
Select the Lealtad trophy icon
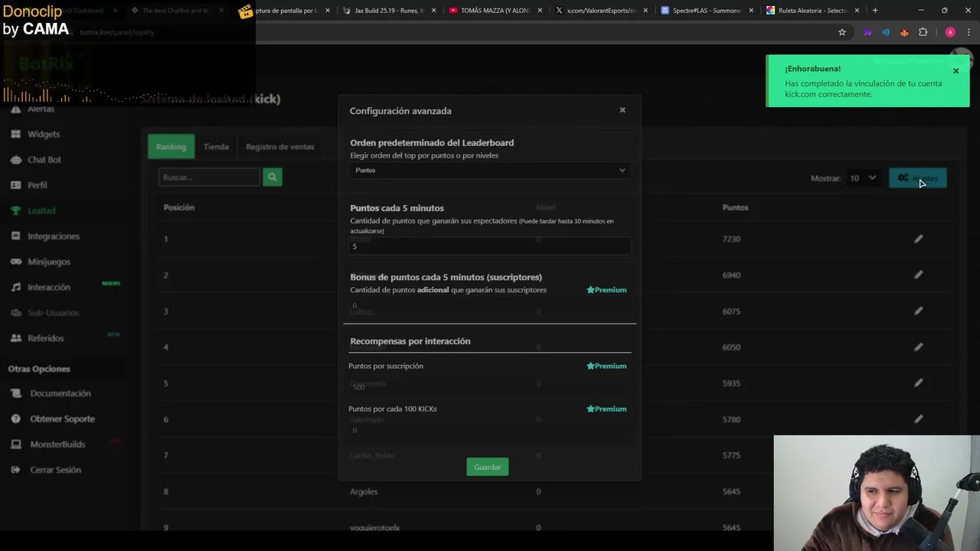[15, 210]
